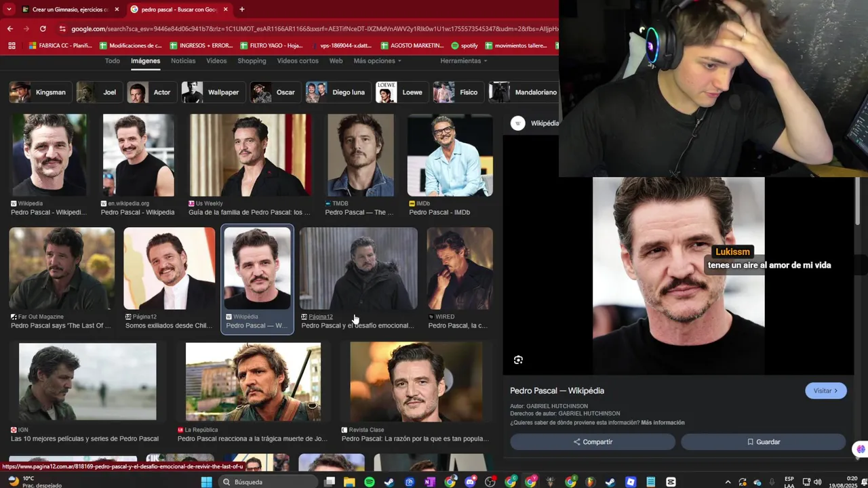Filter images by the 'Diego luna' chip

click(x=338, y=92)
